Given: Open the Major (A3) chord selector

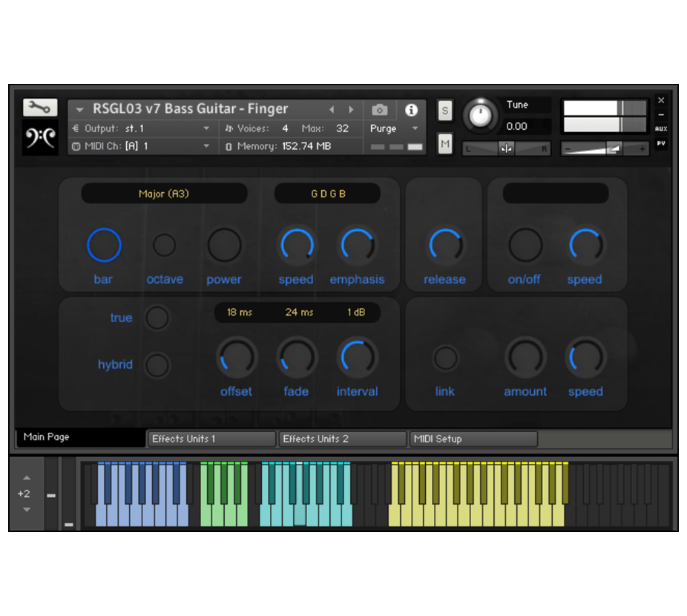Looking at the screenshot, I should tap(164, 194).
